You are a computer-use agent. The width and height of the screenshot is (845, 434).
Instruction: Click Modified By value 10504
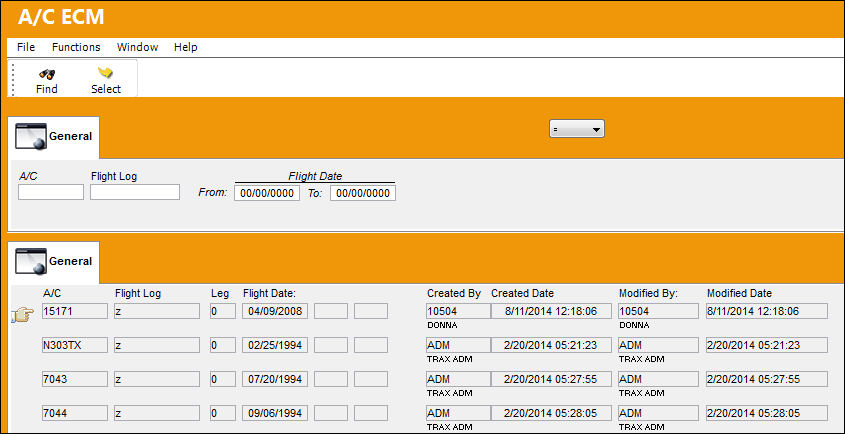(659, 311)
